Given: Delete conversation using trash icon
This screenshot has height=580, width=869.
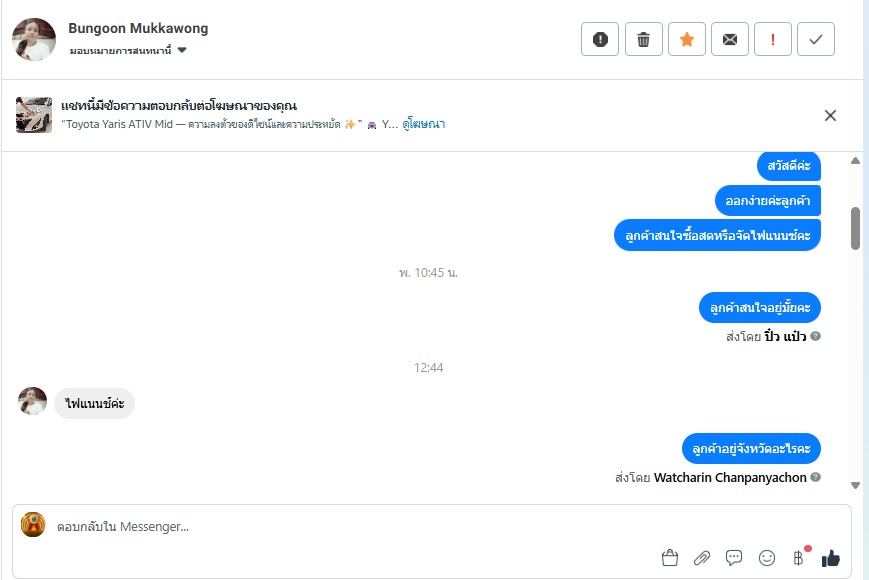Looking at the screenshot, I should coord(643,40).
